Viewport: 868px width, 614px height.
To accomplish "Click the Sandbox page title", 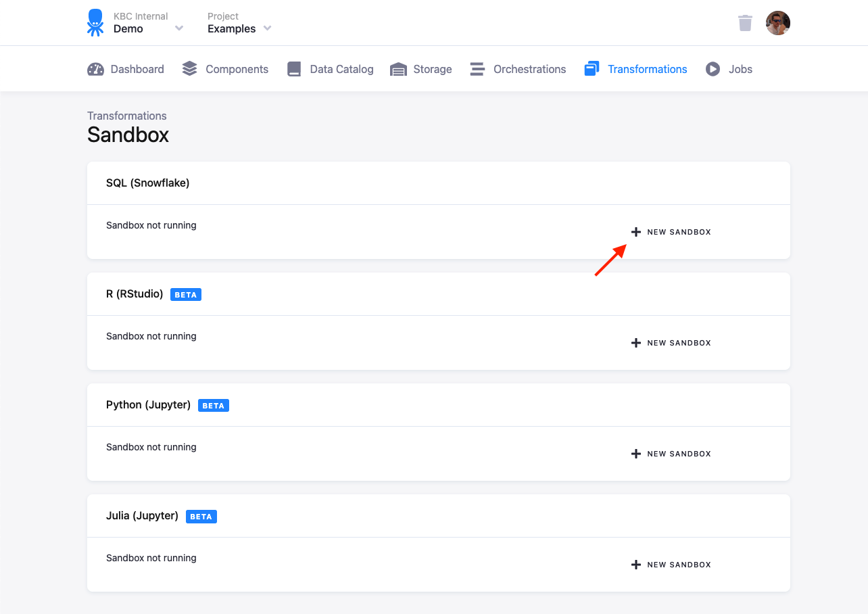I will 128,135.
